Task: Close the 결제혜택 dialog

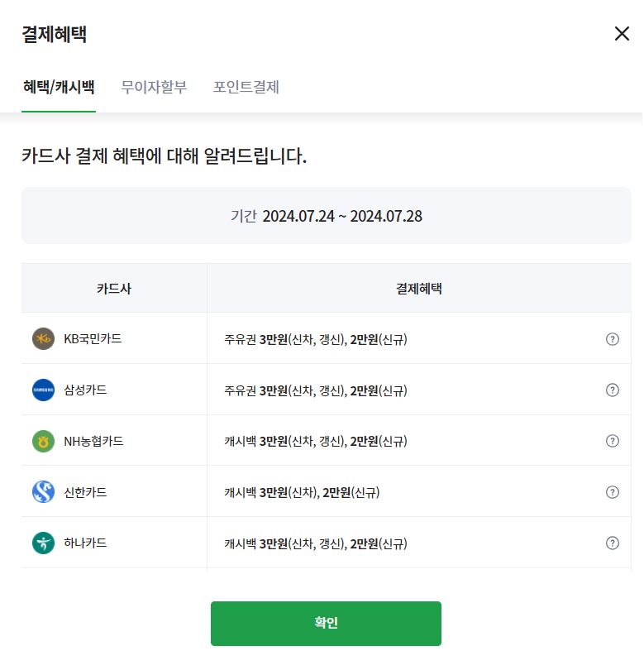Action: coord(622,33)
